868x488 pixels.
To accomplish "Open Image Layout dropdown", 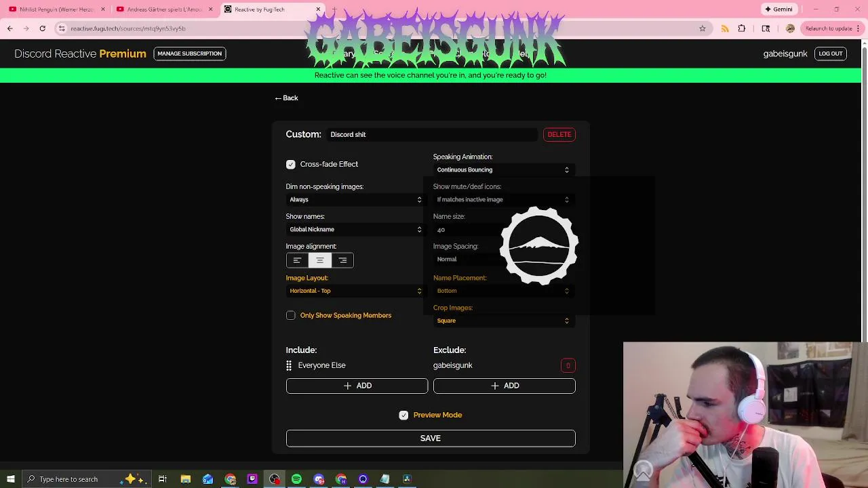I will tap(356, 291).
